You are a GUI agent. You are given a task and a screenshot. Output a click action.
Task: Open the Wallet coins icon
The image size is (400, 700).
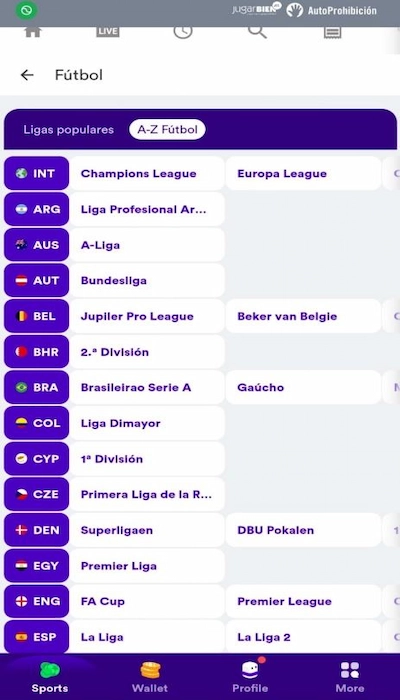150,670
